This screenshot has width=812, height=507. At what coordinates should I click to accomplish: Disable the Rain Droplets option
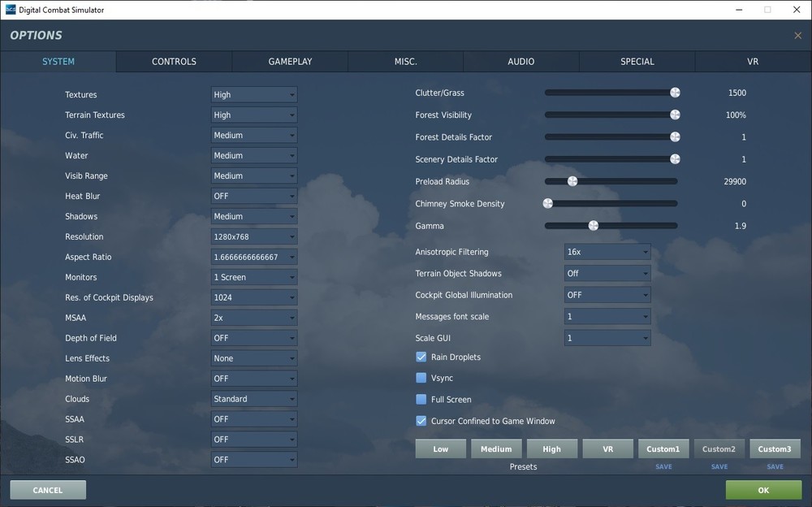421,357
